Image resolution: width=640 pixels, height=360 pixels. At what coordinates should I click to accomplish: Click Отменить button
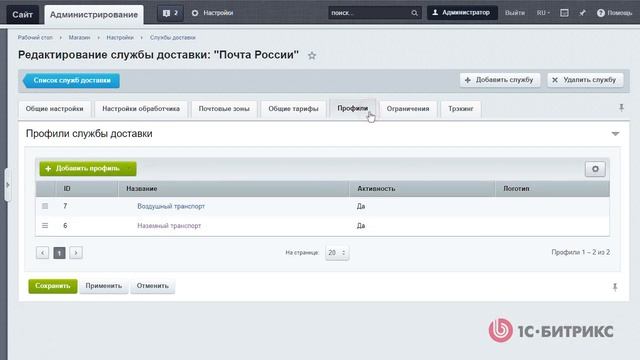coord(153,286)
